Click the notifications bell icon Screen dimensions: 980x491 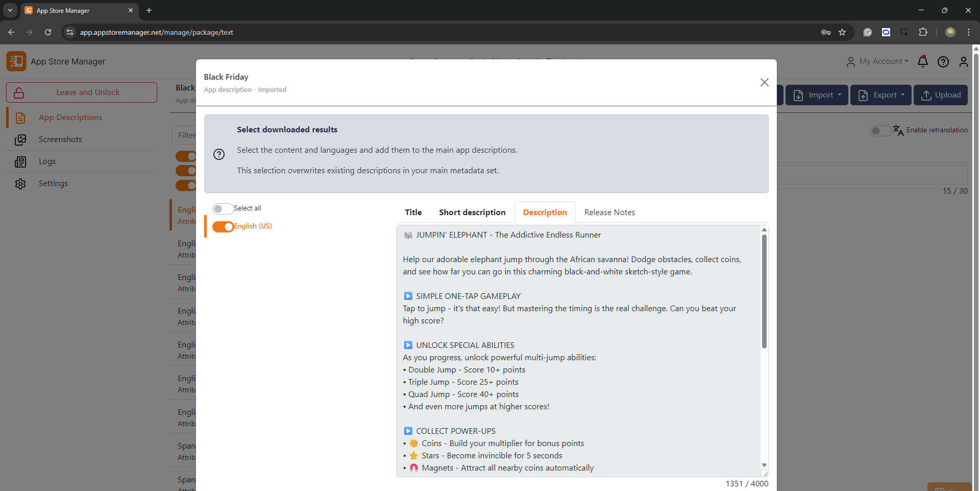[922, 62]
